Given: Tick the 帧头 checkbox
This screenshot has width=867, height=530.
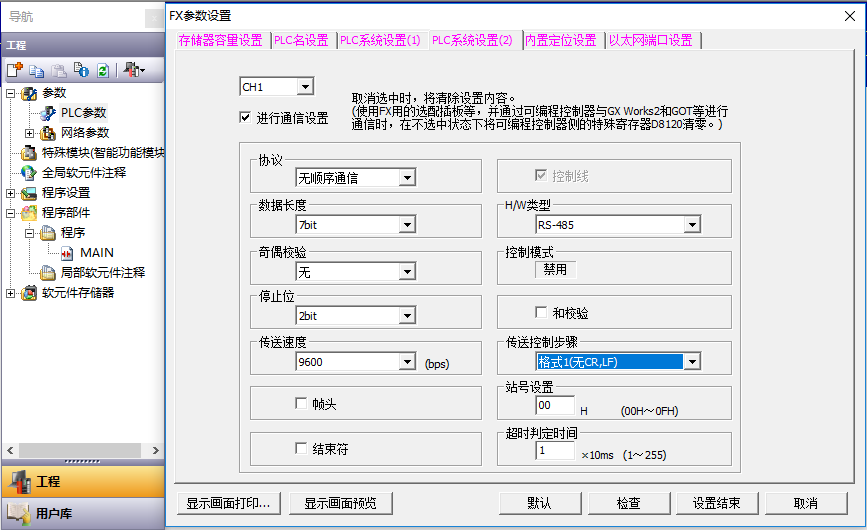Looking at the screenshot, I should coord(301,403).
